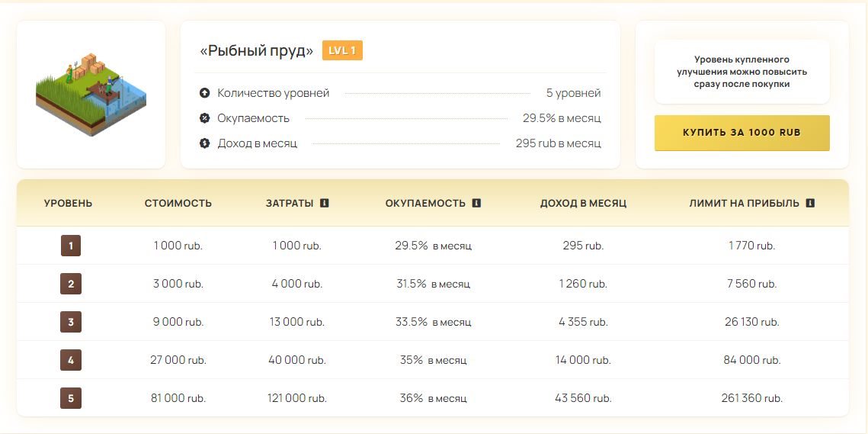
Task: Click the 84 000 rub. profit limit cell
Action: point(751,360)
